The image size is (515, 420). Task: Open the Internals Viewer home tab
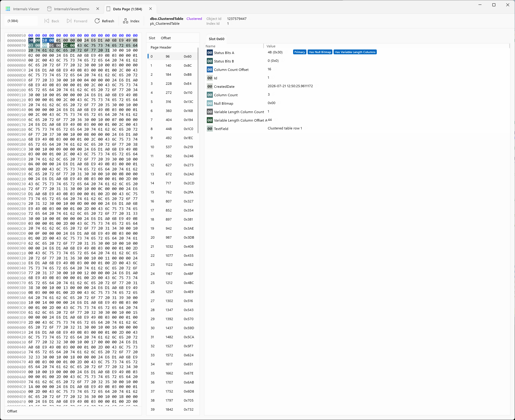(23, 9)
